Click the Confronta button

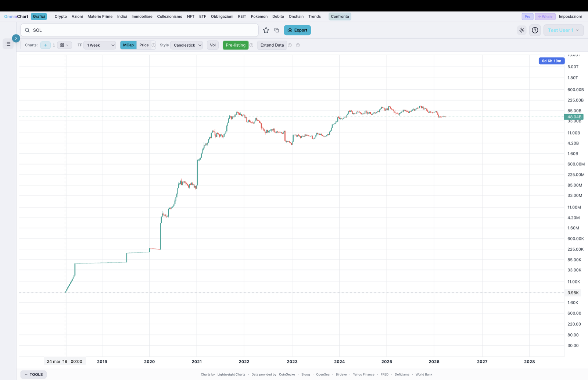(x=340, y=17)
